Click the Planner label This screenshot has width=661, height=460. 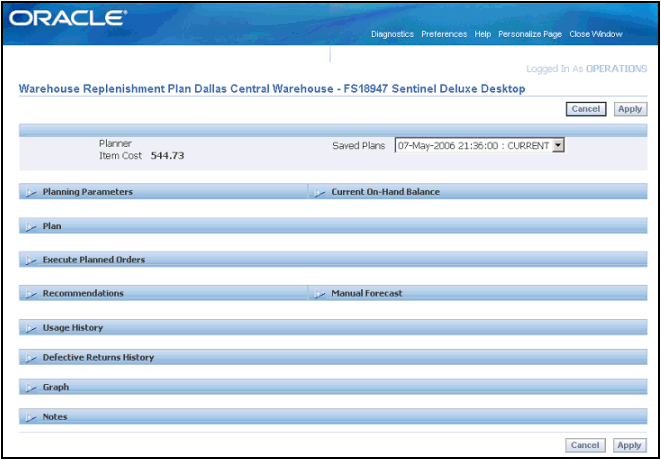point(115,144)
